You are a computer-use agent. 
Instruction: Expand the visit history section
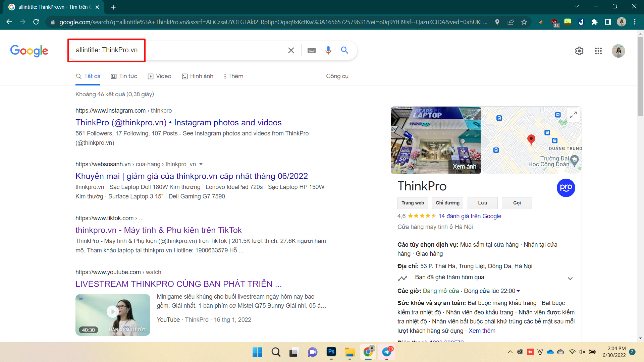[x=570, y=279]
